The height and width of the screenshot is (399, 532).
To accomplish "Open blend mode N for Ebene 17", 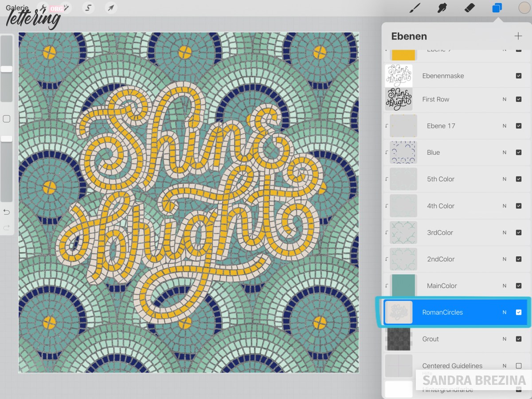I will [504, 126].
